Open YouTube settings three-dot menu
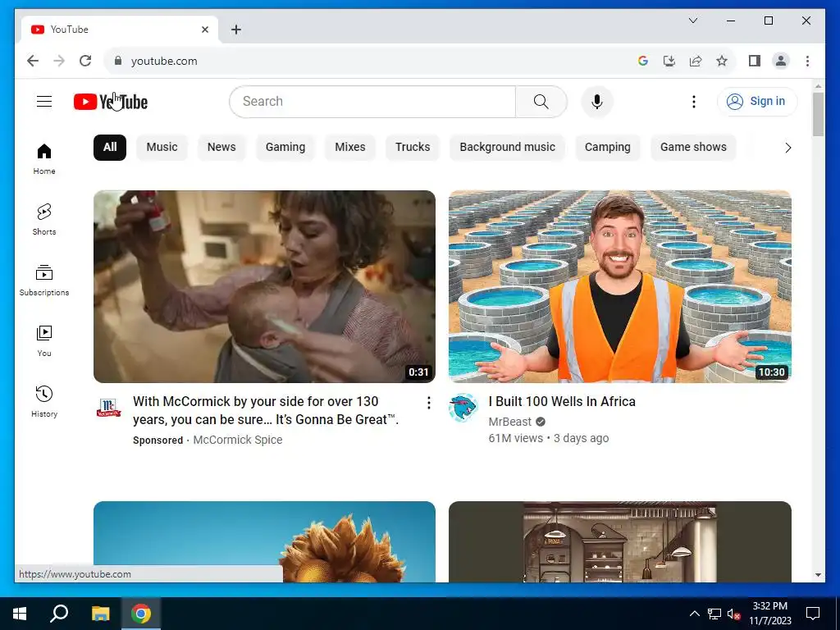 (x=694, y=101)
